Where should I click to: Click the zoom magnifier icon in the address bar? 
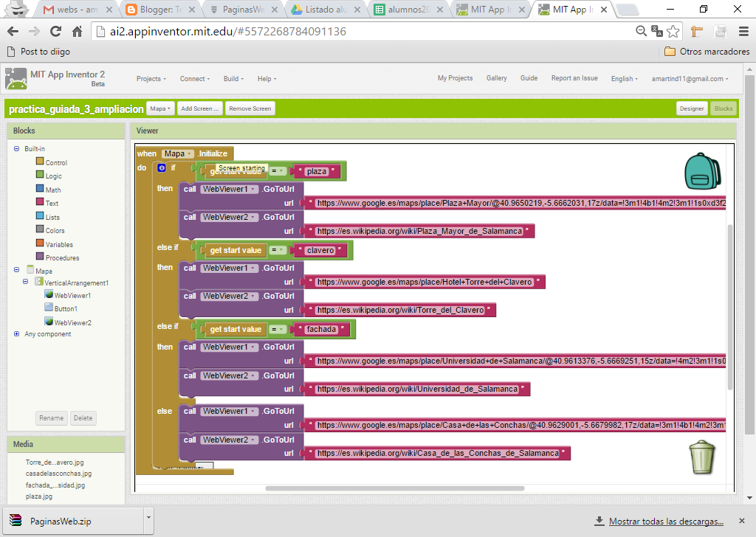coord(641,31)
